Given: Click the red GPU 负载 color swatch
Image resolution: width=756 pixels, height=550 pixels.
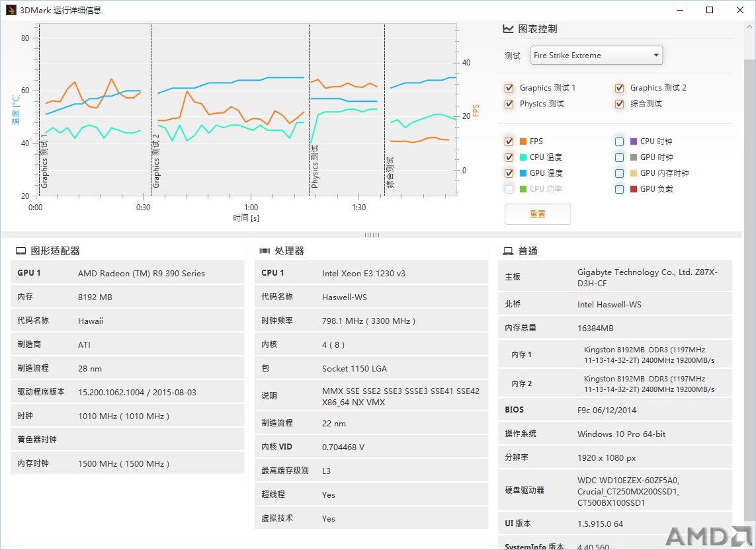Looking at the screenshot, I should 634,190.
